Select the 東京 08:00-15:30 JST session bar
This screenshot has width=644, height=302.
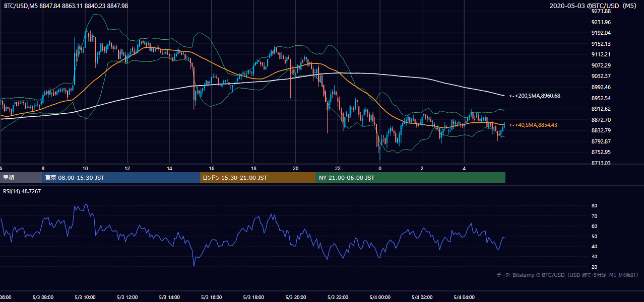121,178
